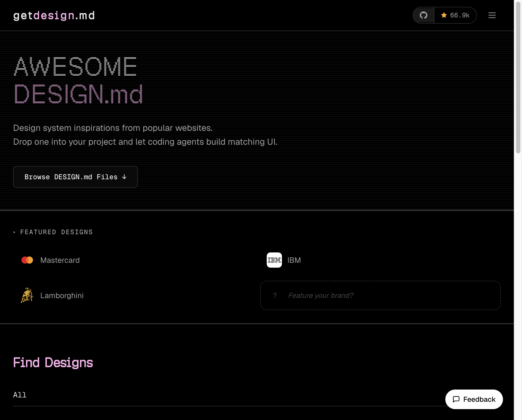The width and height of the screenshot is (522, 420).
Task: Click the IBM logo icon
Action: [x=274, y=260]
